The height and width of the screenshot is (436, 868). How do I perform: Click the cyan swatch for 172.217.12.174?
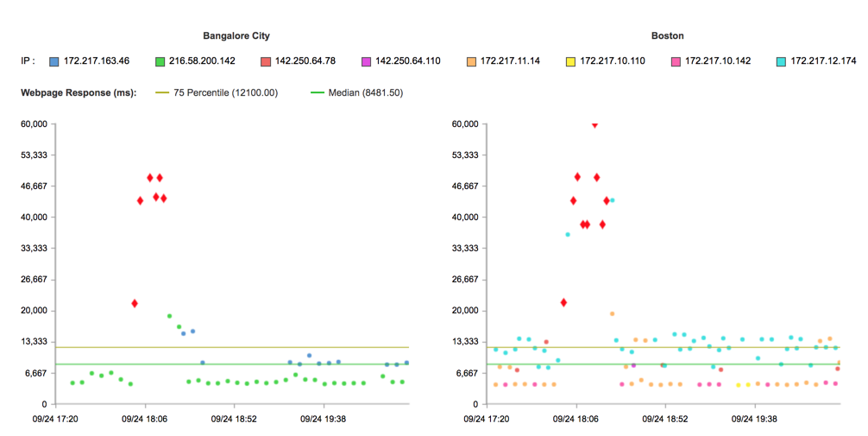(781, 61)
